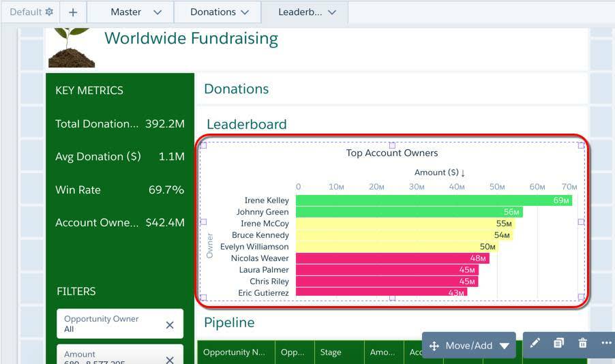This screenshot has height=364, width=615.
Task: Clear the Opportunity Owner filter
Action: [170, 324]
